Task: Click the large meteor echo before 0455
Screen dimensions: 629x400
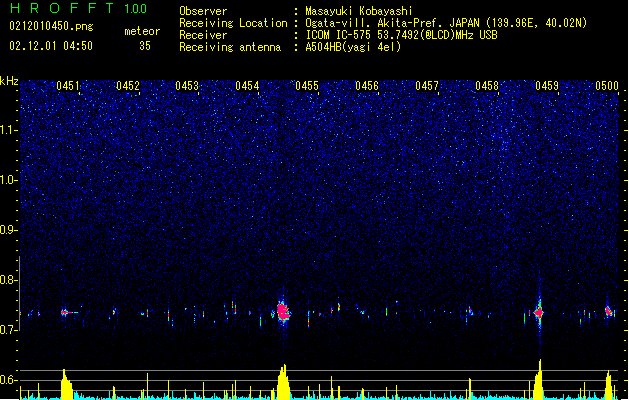Action: (283, 311)
